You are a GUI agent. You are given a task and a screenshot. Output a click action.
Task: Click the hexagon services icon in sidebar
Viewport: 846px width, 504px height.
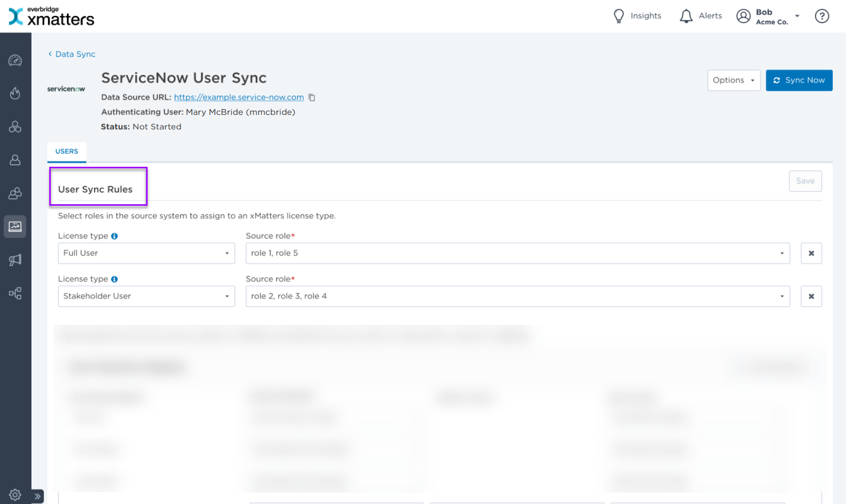pyautogui.click(x=15, y=127)
